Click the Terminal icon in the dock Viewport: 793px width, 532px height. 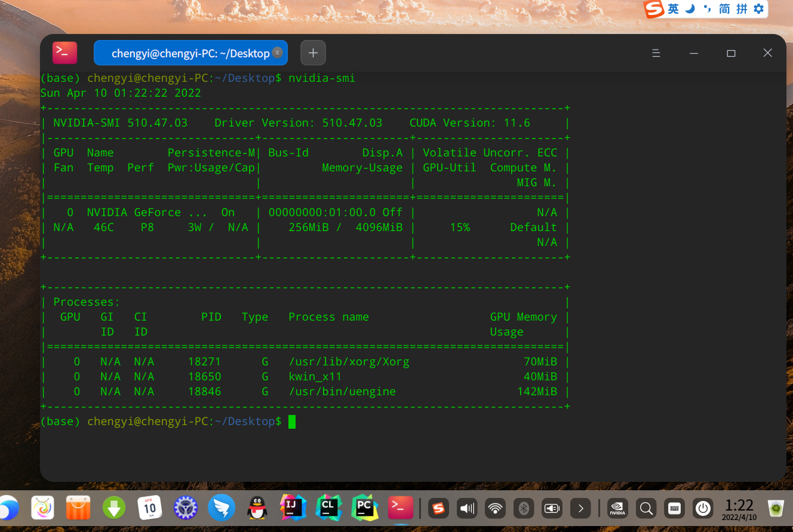coord(400,508)
